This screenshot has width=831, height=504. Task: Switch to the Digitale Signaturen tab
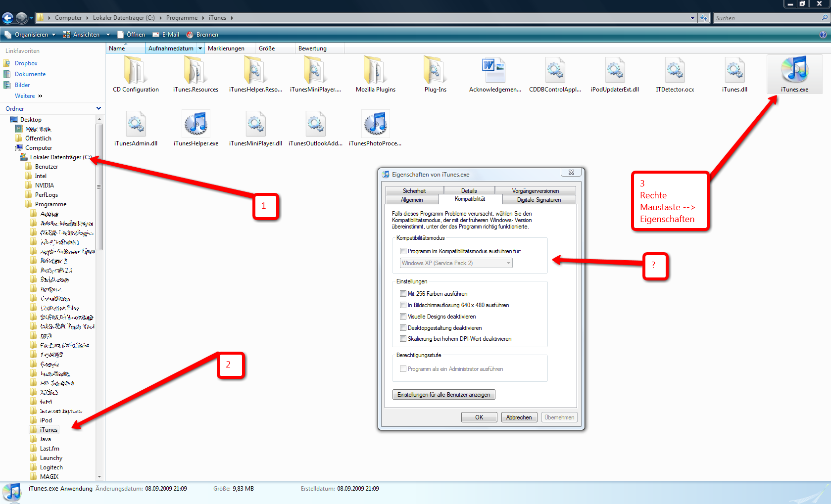(539, 200)
